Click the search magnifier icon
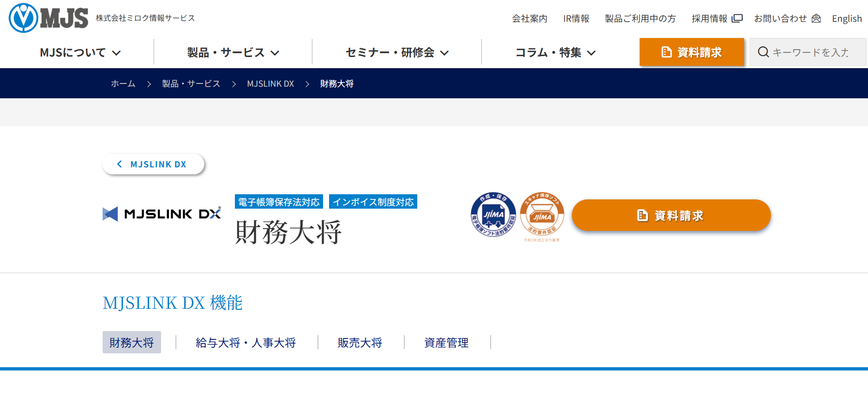Viewport: 868px width, 402px height. (x=763, y=52)
